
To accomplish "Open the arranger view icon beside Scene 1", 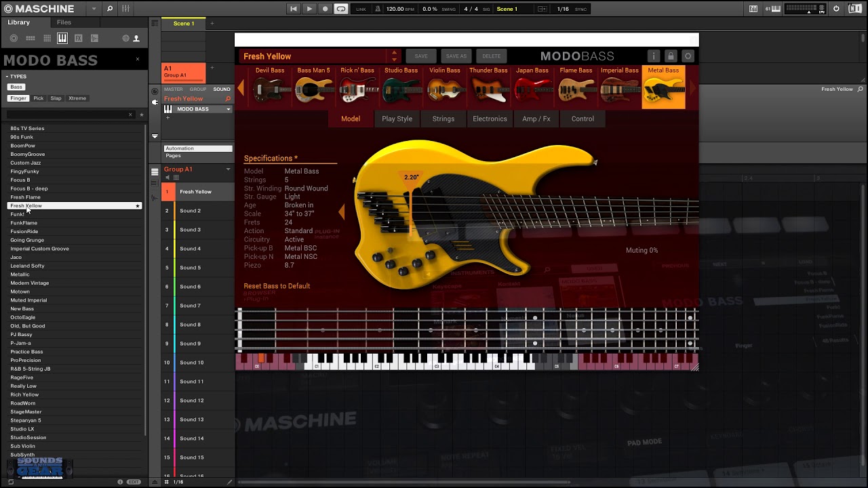I will [x=155, y=23].
